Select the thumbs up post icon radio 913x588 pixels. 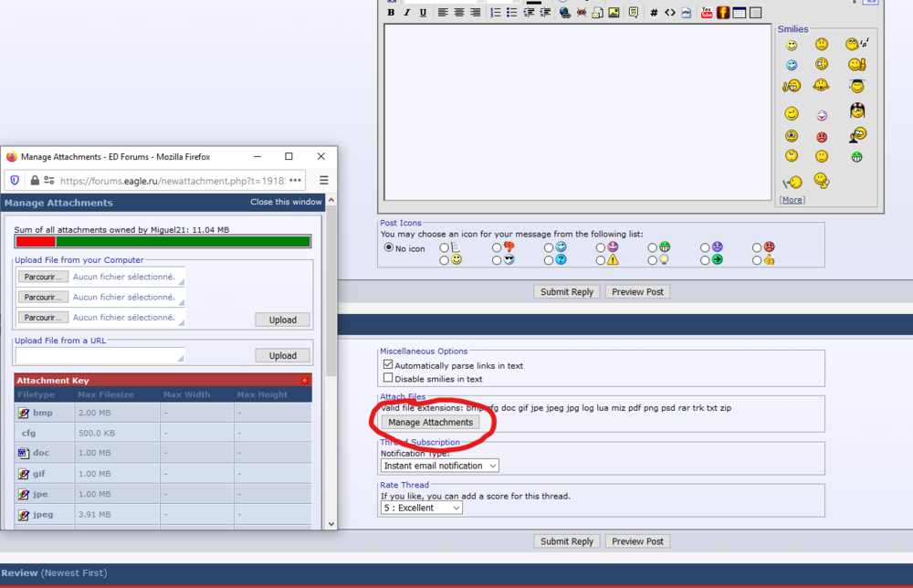point(756,260)
